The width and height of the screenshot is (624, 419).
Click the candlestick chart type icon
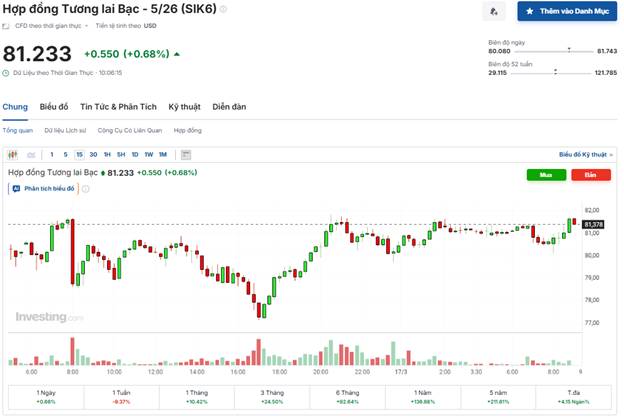click(13, 155)
